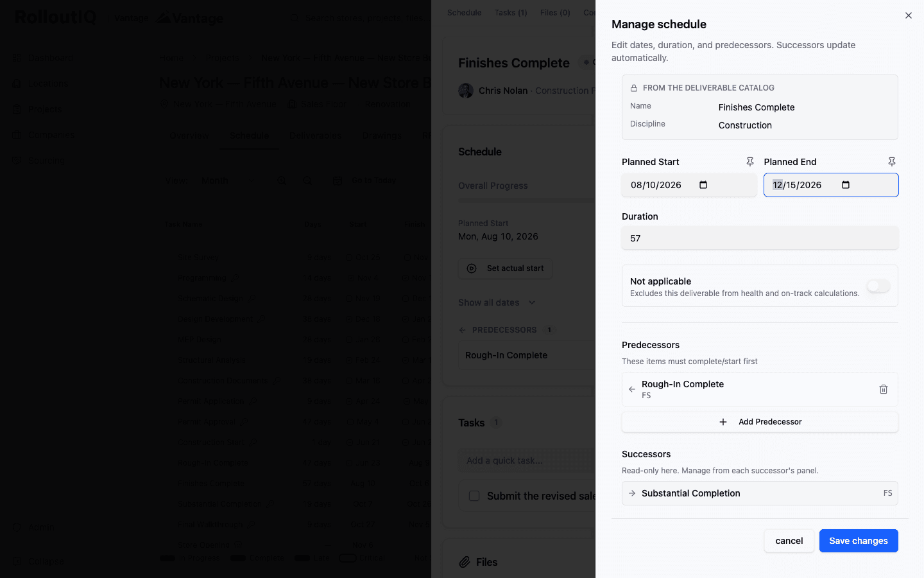Click the arrow icon beside Substantial Completion
The image size is (924, 578).
click(x=632, y=493)
